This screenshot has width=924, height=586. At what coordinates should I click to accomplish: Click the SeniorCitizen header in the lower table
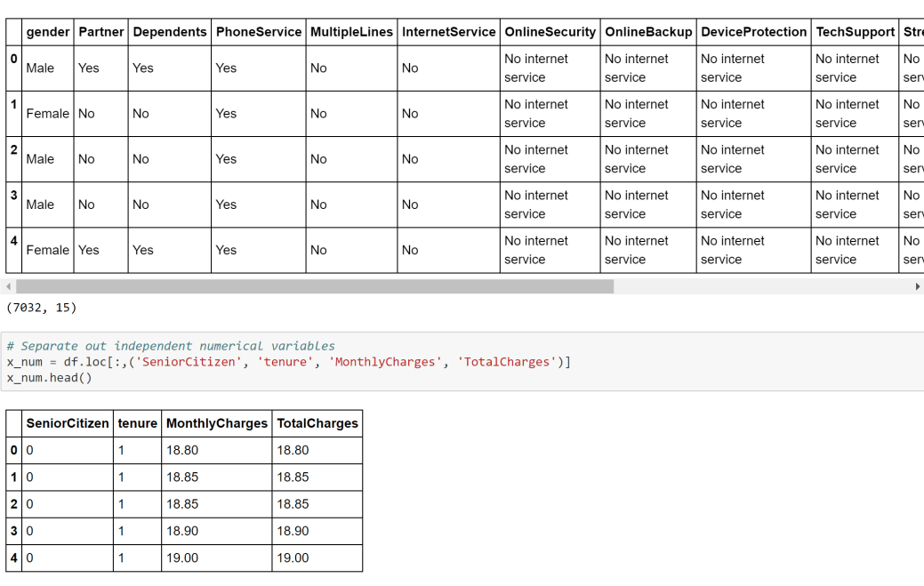(68, 423)
